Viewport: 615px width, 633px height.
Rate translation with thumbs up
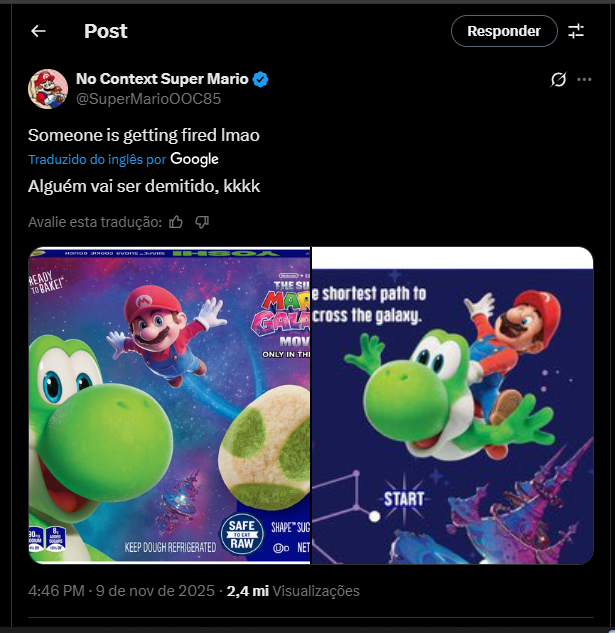[176, 222]
